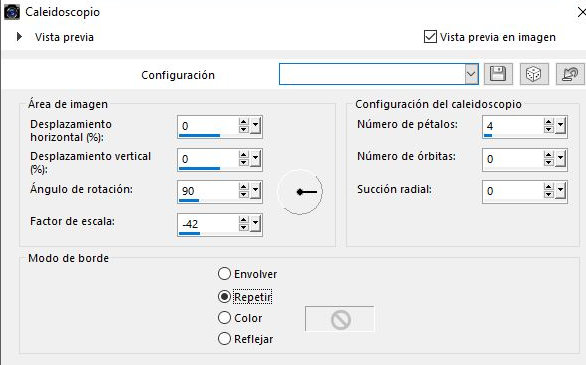This screenshot has height=365, width=586.
Task: Click the disabled edge color swatch
Action: coord(339,319)
